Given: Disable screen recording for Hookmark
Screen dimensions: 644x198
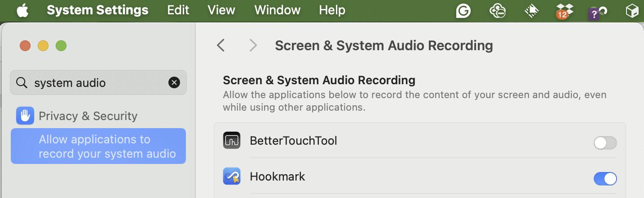Looking at the screenshot, I should point(605,179).
